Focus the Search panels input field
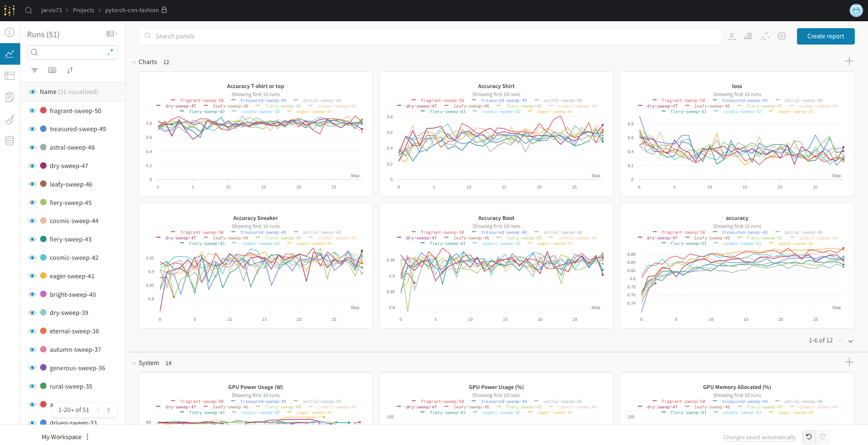Viewport: 868px width, 445px height. coord(430,36)
